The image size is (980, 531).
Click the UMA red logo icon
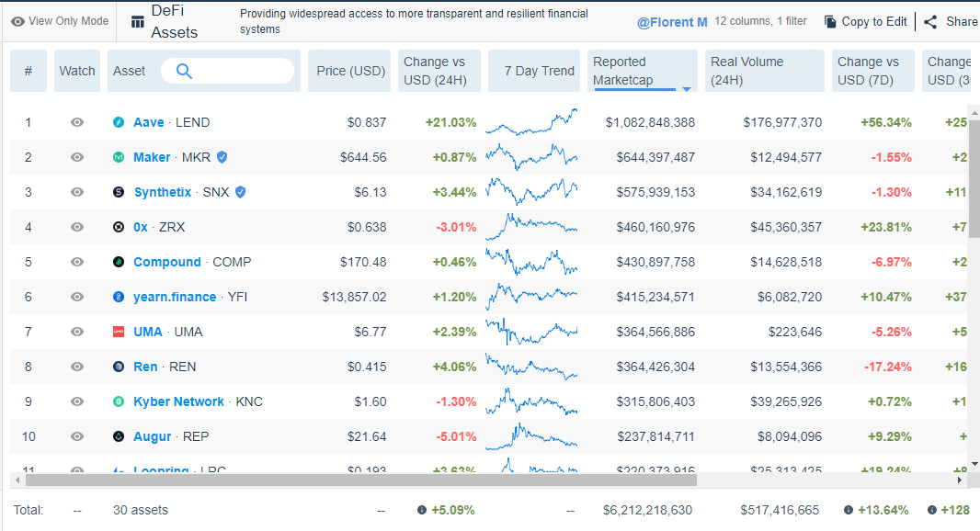coord(119,332)
